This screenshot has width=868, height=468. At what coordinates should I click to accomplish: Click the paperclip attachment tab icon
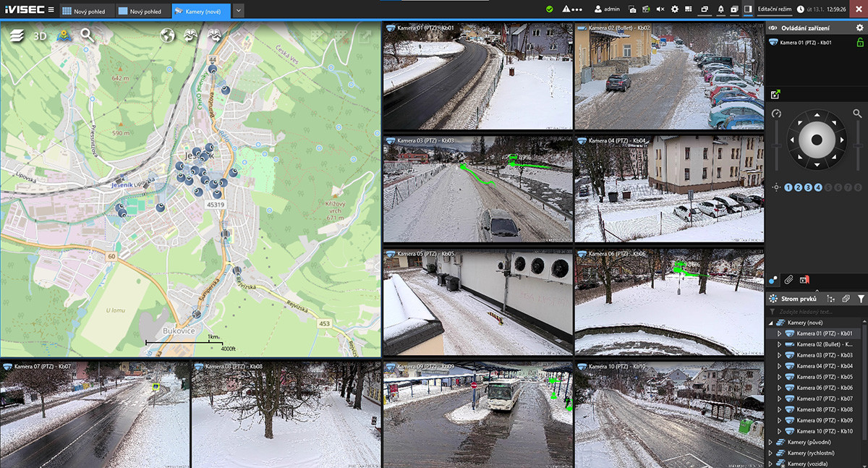point(789,279)
